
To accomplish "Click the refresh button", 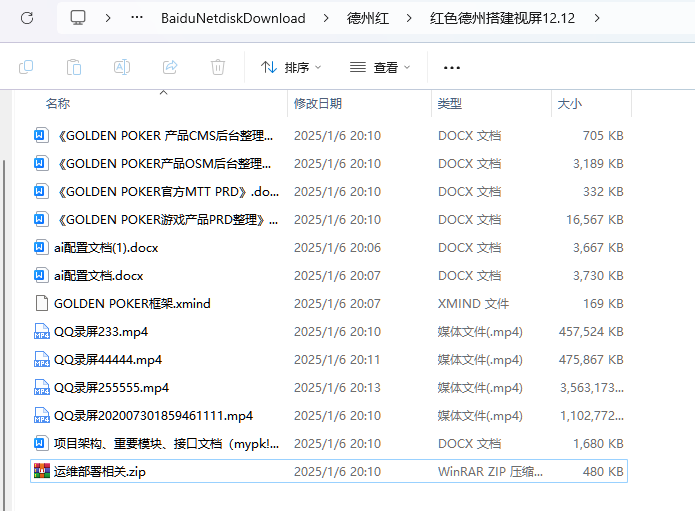I will pos(27,18).
